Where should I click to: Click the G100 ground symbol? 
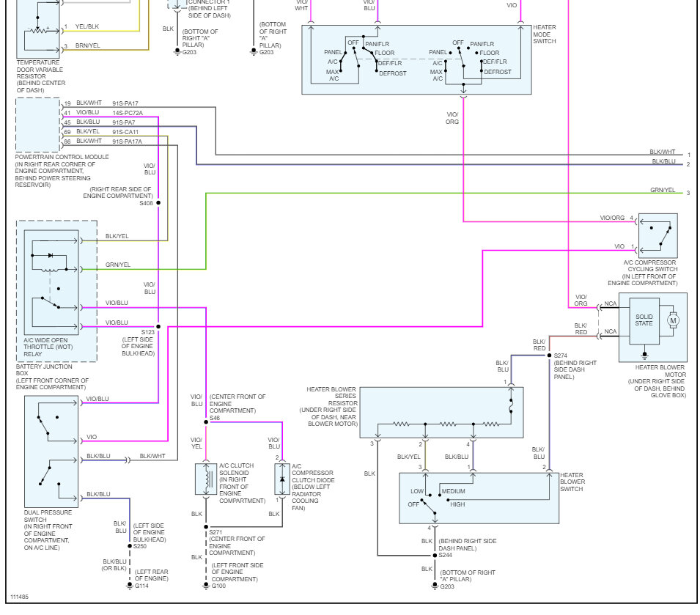coord(206,586)
